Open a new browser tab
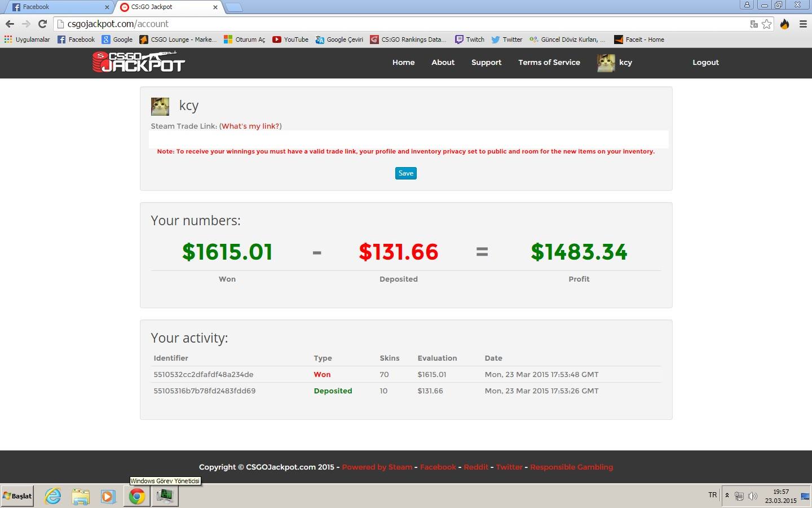The width and height of the screenshot is (812, 508). coord(233,7)
